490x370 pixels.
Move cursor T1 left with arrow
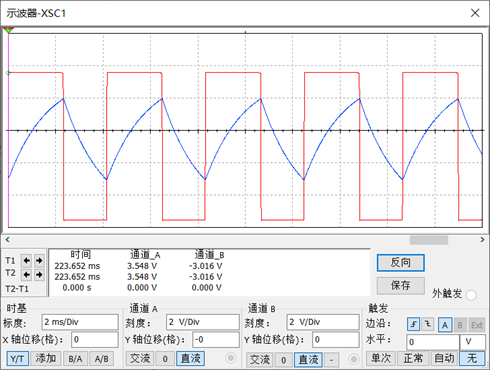point(27,260)
